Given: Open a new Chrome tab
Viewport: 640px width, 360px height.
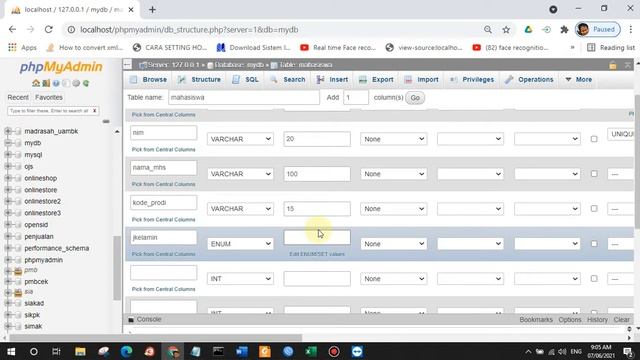Looking at the screenshot, I should point(152,10).
